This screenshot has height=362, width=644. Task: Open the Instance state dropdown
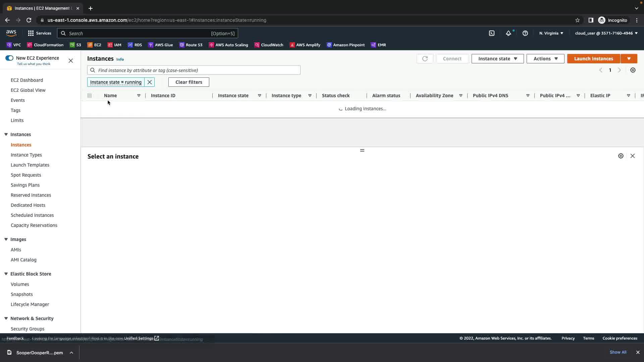click(x=497, y=59)
